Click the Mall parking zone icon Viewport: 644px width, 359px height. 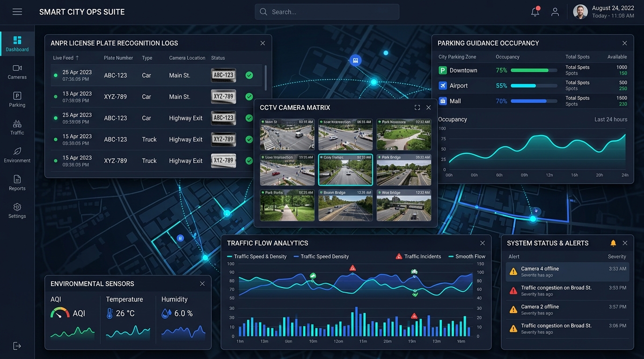pyautogui.click(x=443, y=101)
